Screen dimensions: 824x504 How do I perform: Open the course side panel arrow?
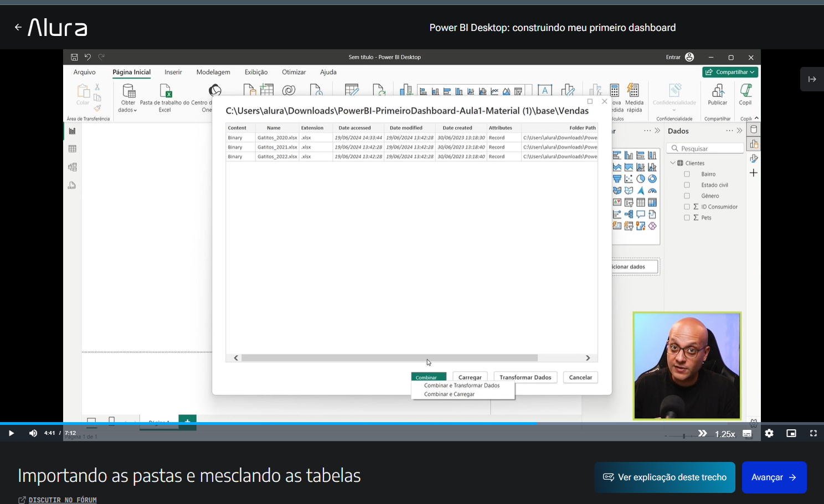coord(812,79)
